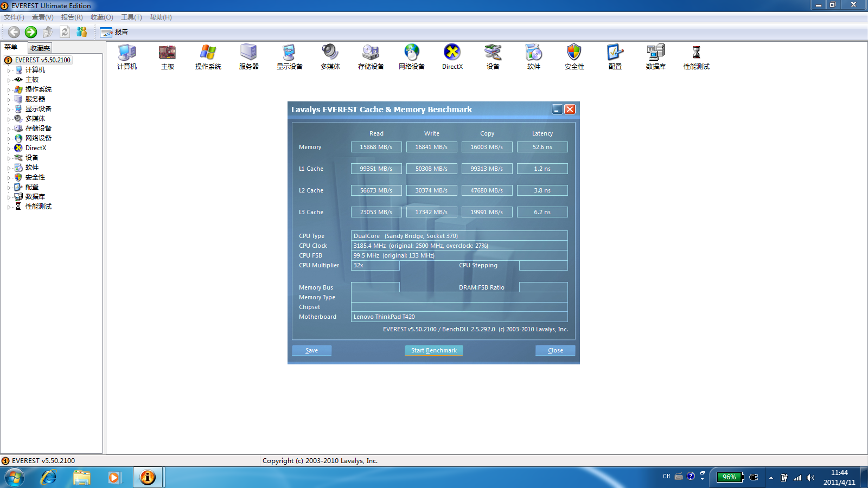Open Windows Explorer folder in taskbar

click(x=81, y=477)
